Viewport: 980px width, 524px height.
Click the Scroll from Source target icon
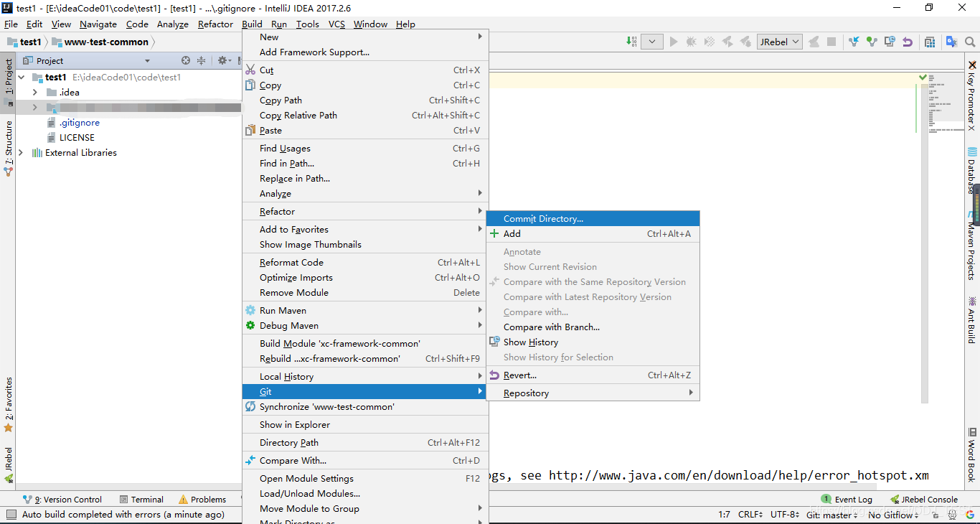[186, 61]
